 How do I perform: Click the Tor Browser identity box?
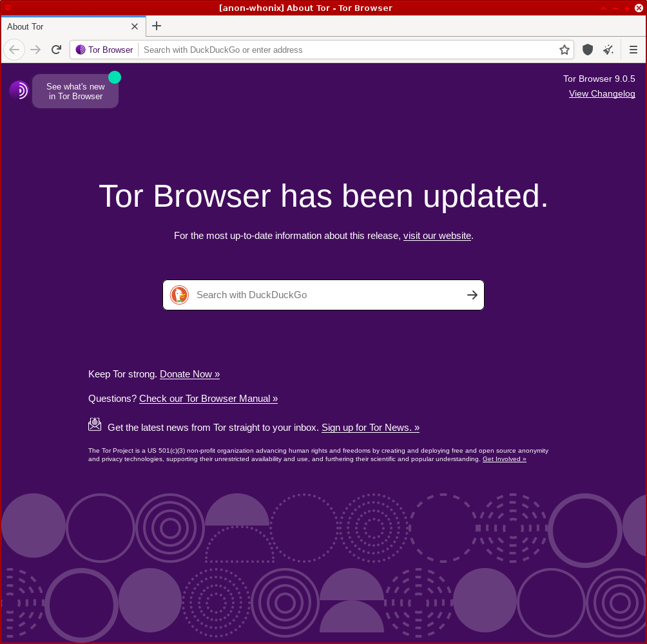pos(104,50)
